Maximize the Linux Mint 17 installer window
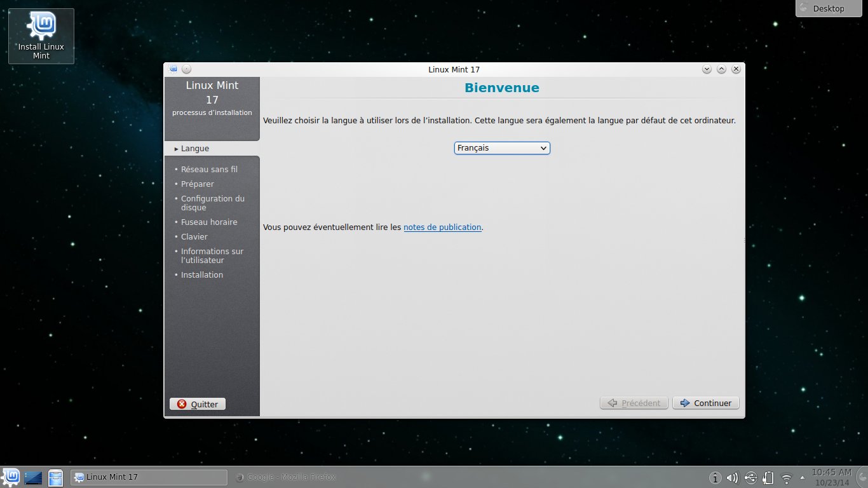 pos(721,69)
